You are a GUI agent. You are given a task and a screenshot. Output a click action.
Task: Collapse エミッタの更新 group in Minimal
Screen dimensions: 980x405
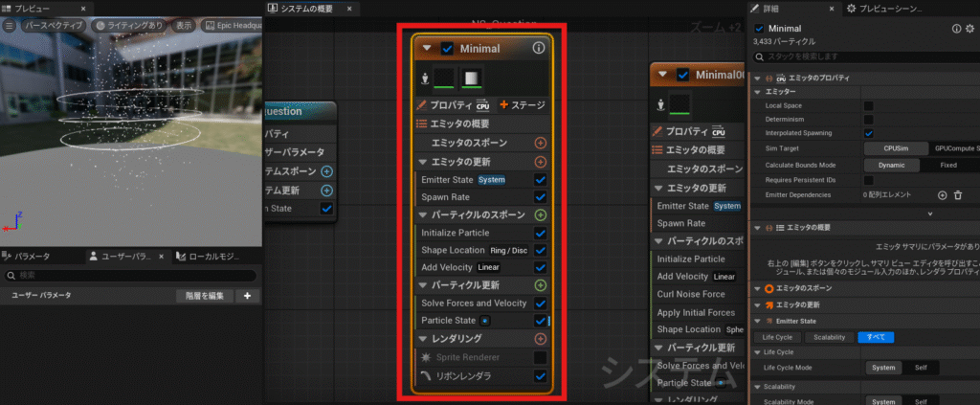pos(422,162)
